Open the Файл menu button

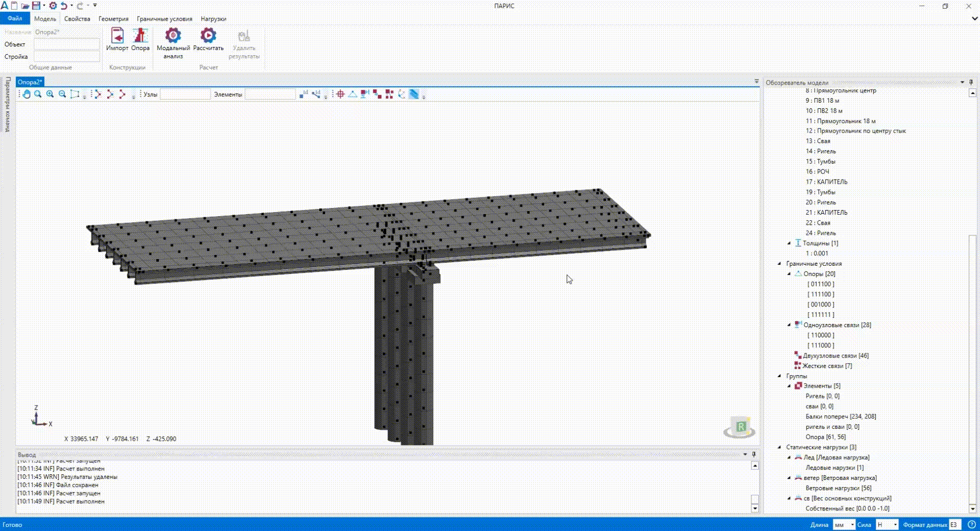coord(14,19)
